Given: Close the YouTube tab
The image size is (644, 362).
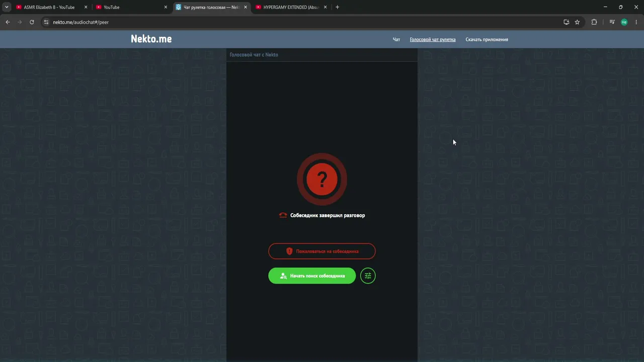Looking at the screenshot, I should [x=166, y=7].
